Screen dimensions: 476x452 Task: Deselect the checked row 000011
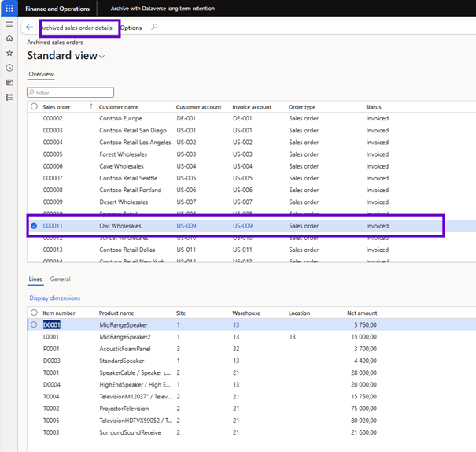pyautogui.click(x=34, y=226)
